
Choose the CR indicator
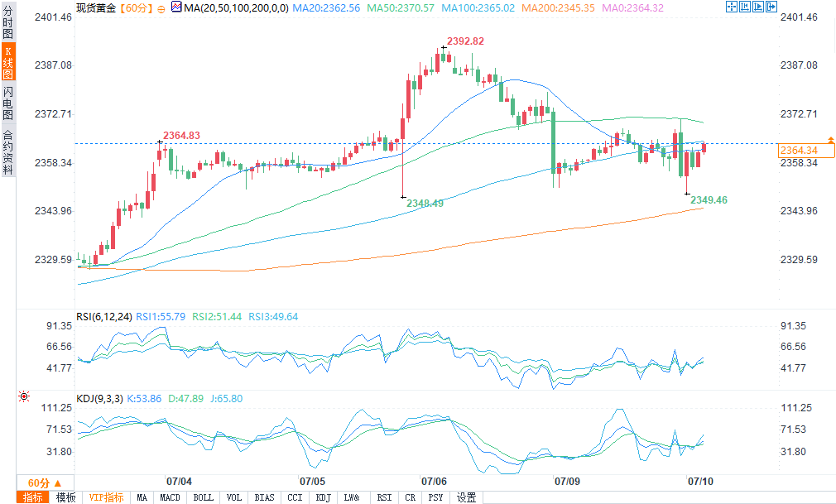click(410, 497)
